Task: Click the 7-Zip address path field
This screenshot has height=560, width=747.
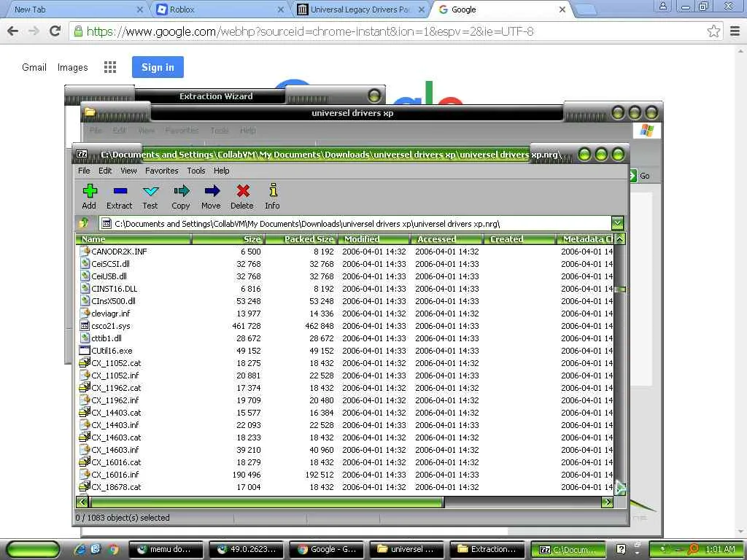Action: [355, 223]
